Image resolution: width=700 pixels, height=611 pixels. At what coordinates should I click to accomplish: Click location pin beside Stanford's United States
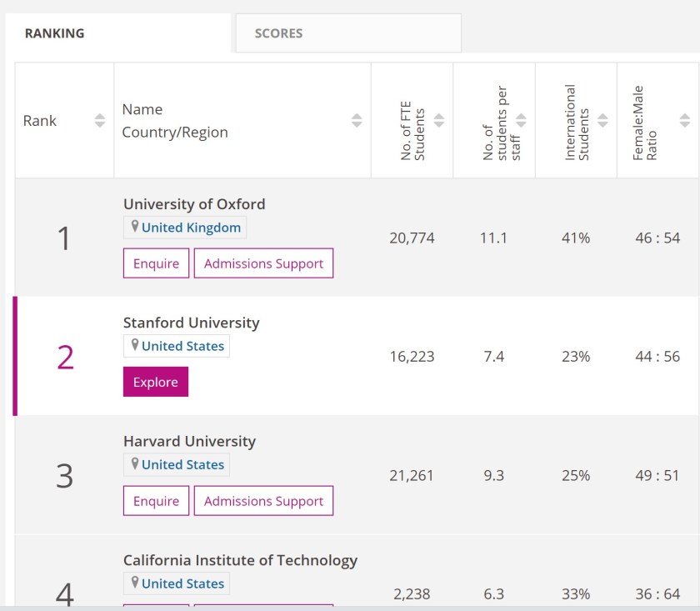(133, 345)
